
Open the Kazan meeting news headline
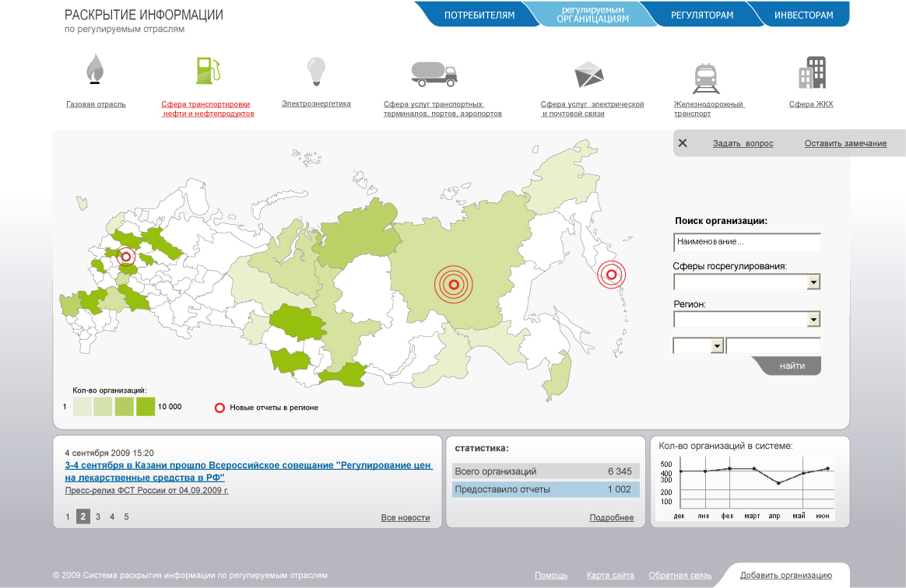pyautogui.click(x=248, y=471)
